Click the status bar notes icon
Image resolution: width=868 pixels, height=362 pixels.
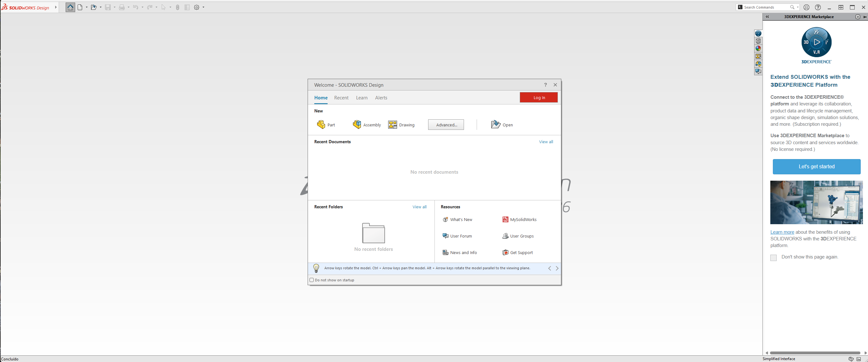858,359
